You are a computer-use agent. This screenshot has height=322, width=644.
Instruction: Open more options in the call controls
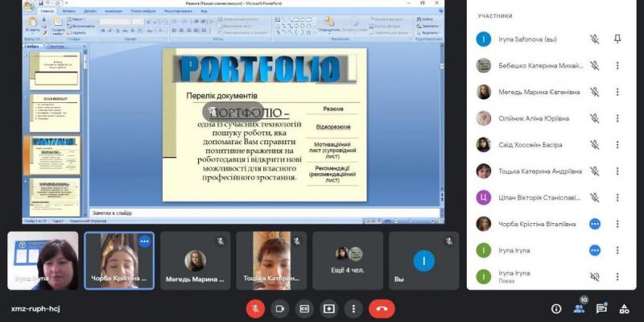353,308
